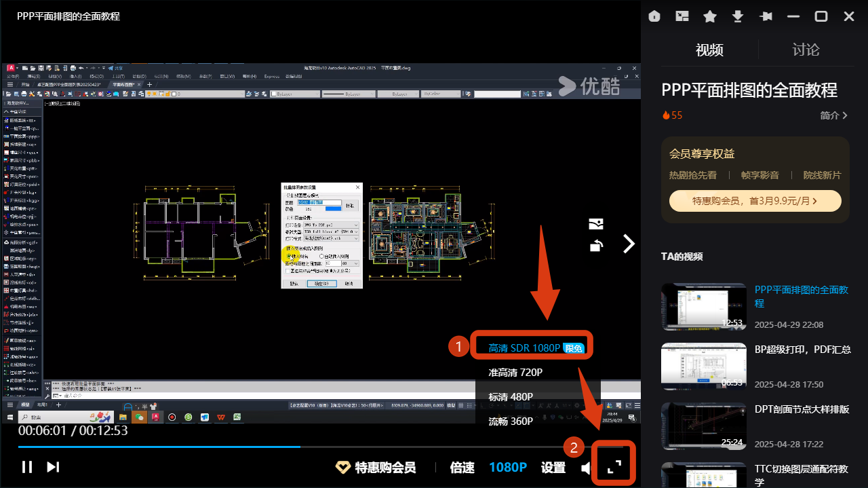Skip to the next video

click(53, 467)
